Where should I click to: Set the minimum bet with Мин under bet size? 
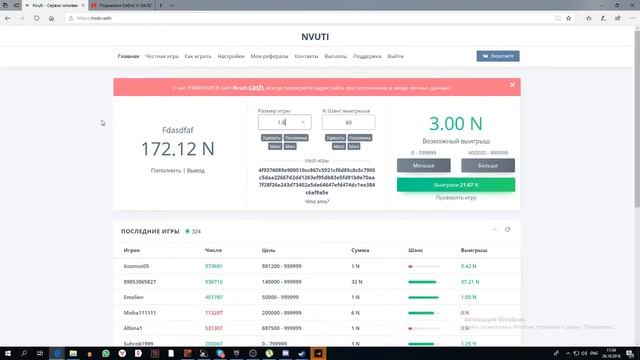[x=290, y=146]
